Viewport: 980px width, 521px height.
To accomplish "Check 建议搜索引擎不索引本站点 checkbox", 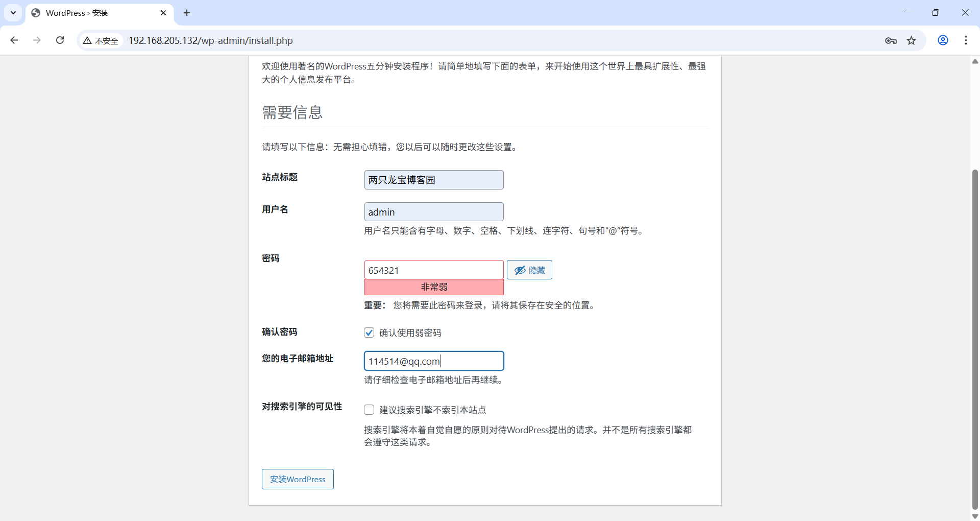I will point(369,410).
